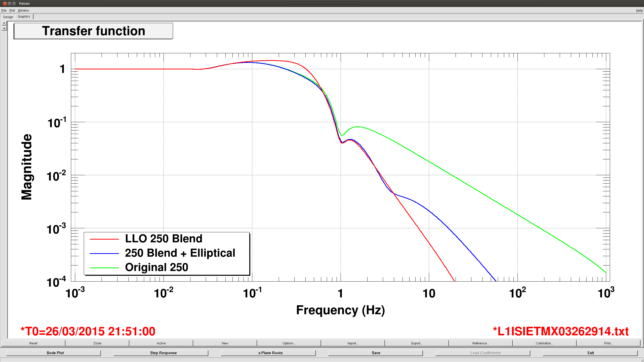Image resolution: width=644 pixels, height=362 pixels.
Task: Click the L1ISIETMX03262914.txt file label
Action: click(x=561, y=331)
